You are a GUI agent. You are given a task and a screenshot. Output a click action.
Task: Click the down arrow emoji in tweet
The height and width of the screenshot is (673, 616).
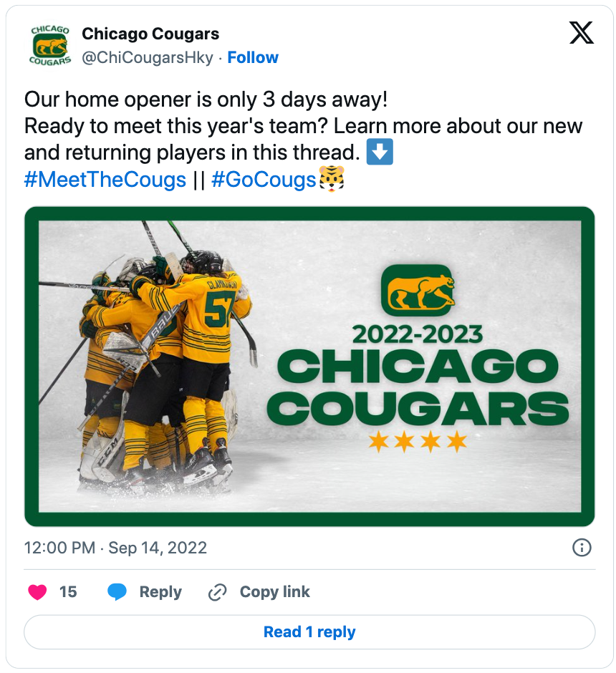pyautogui.click(x=380, y=152)
